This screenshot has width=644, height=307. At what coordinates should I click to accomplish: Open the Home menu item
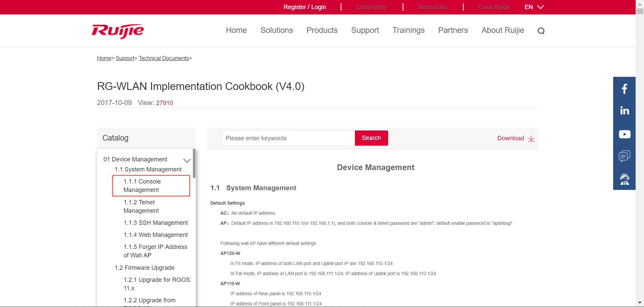pyautogui.click(x=236, y=30)
